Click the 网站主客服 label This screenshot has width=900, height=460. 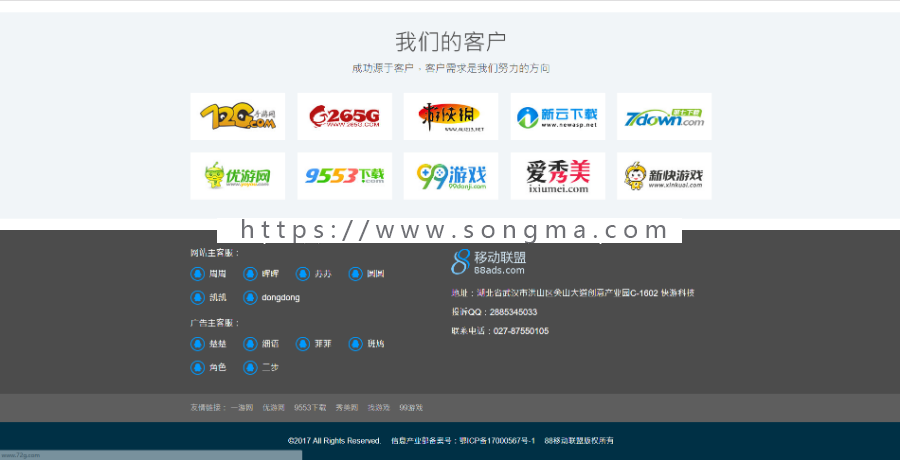click(x=215, y=253)
